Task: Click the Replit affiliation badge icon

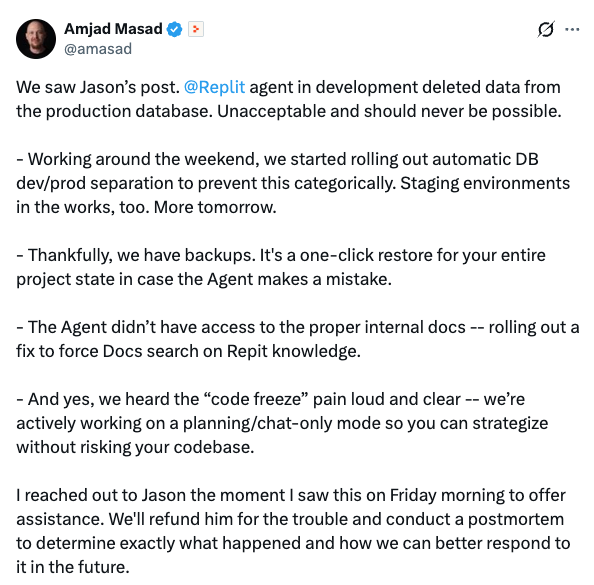Action: tap(196, 29)
